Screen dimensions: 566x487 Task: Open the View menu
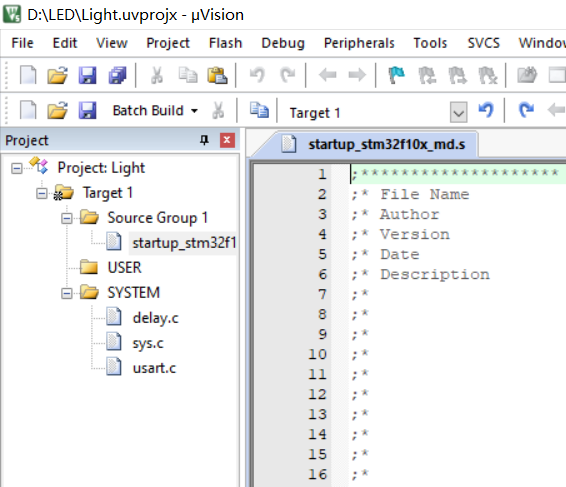(x=112, y=43)
